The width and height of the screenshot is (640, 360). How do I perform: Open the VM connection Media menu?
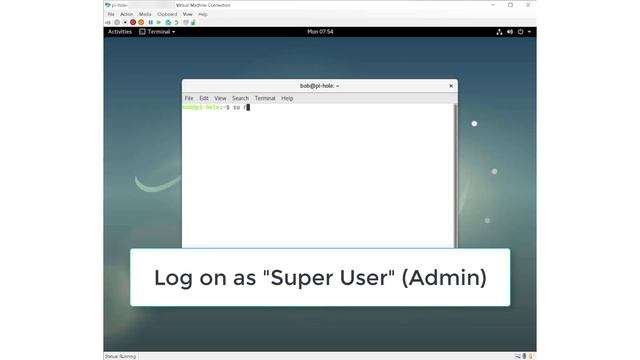pos(145,14)
